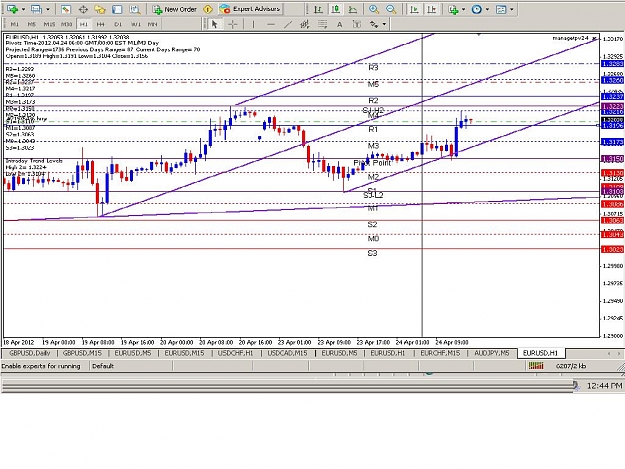Select the arrows symbol tool
This screenshot has width=625, height=469.
[374, 24]
